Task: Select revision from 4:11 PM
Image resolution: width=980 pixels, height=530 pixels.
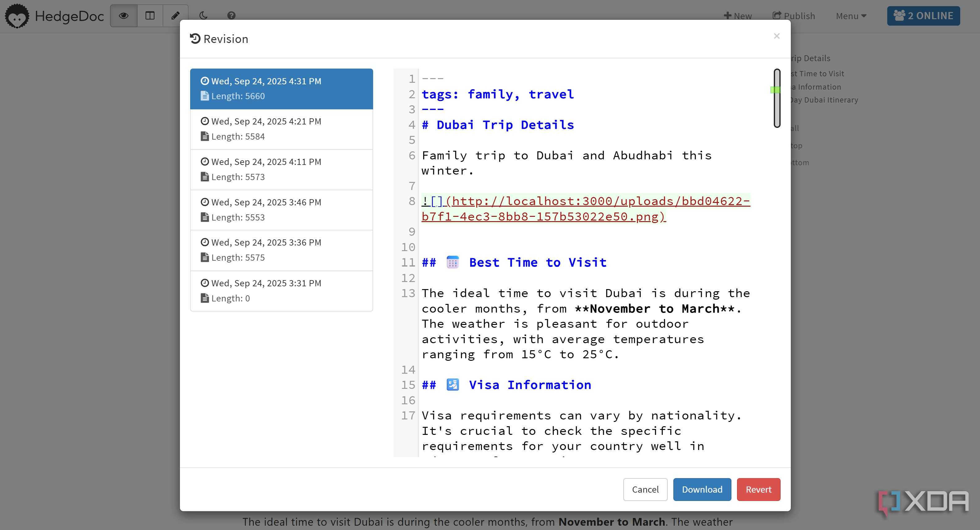Action: tap(282, 170)
